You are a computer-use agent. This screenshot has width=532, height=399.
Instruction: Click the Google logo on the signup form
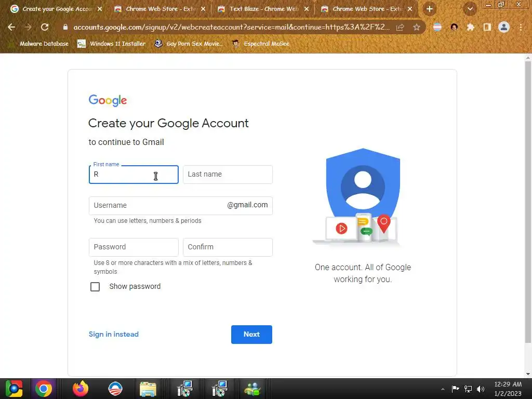(x=108, y=100)
